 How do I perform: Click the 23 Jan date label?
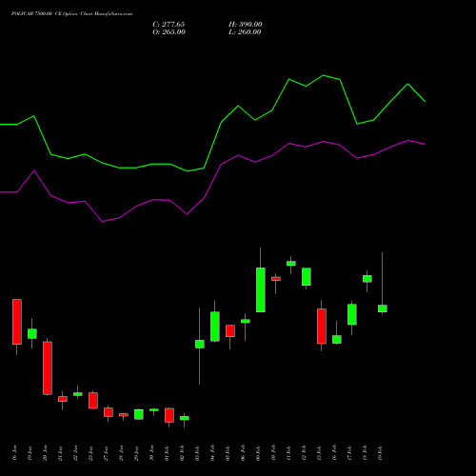pyautogui.click(x=91, y=453)
